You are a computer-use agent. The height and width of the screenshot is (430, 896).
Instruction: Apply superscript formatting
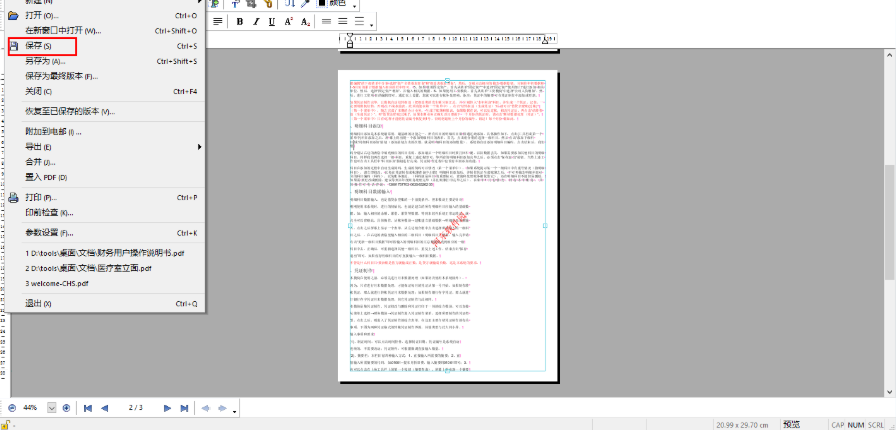pyautogui.click(x=289, y=22)
